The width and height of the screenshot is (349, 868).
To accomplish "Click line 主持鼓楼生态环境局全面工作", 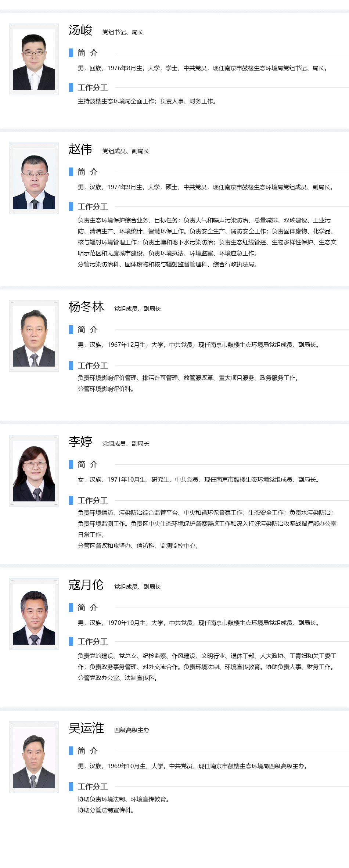I will coord(147,101).
